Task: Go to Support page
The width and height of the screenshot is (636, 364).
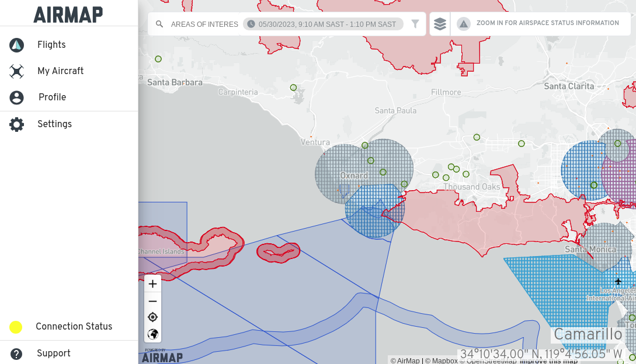Action: coord(53,353)
